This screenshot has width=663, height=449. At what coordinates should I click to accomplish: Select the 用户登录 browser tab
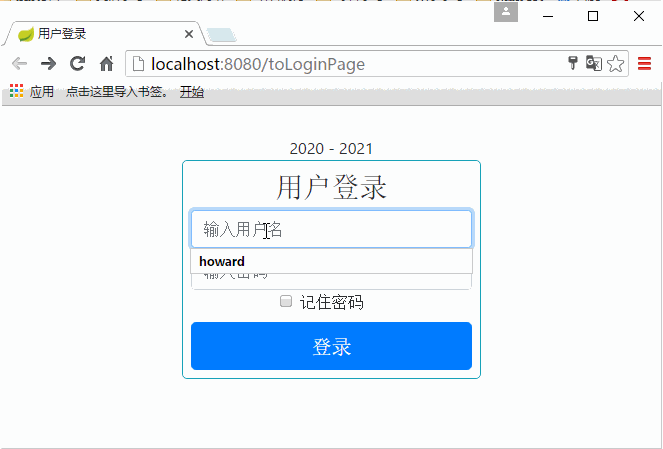pyautogui.click(x=104, y=33)
